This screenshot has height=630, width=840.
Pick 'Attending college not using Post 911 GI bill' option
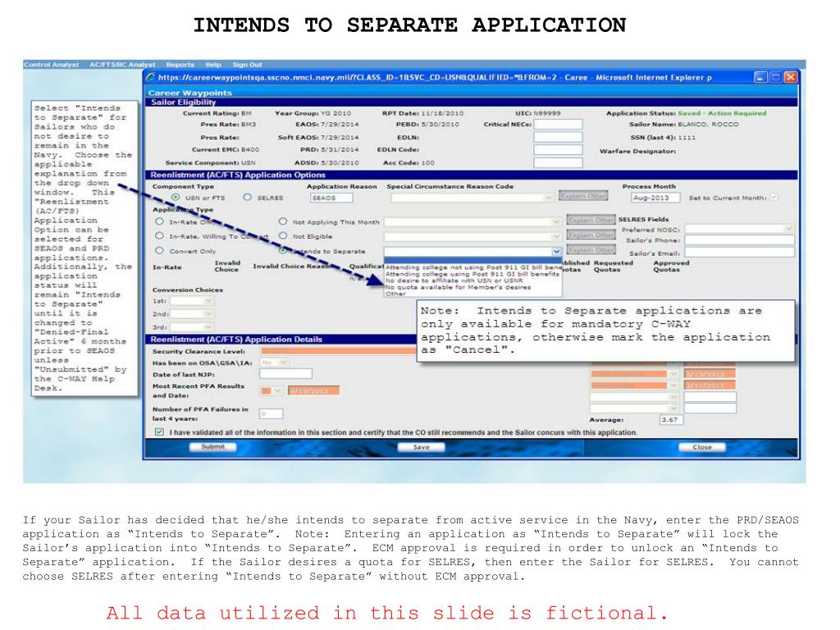pyautogui.click(x=473, y=267)
